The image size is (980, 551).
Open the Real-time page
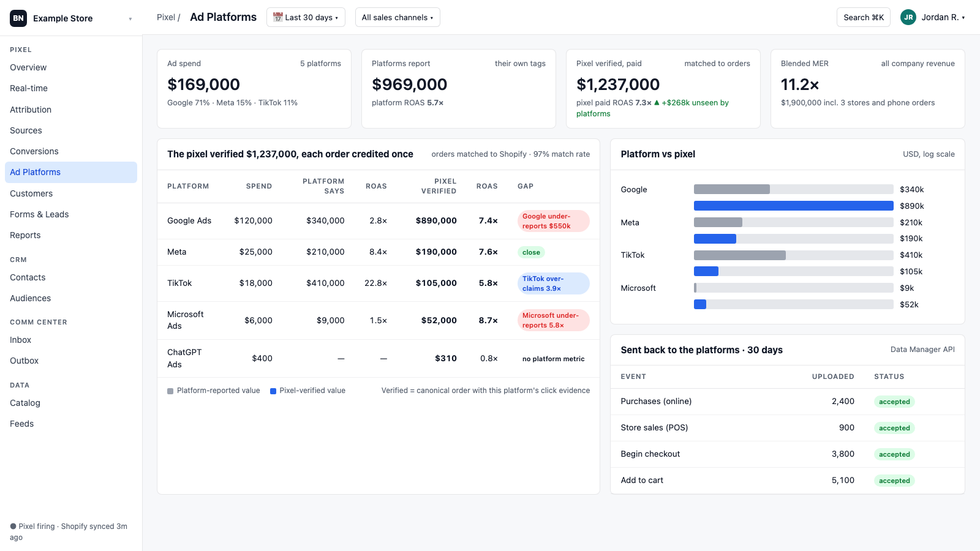click(x=71, y=88)
